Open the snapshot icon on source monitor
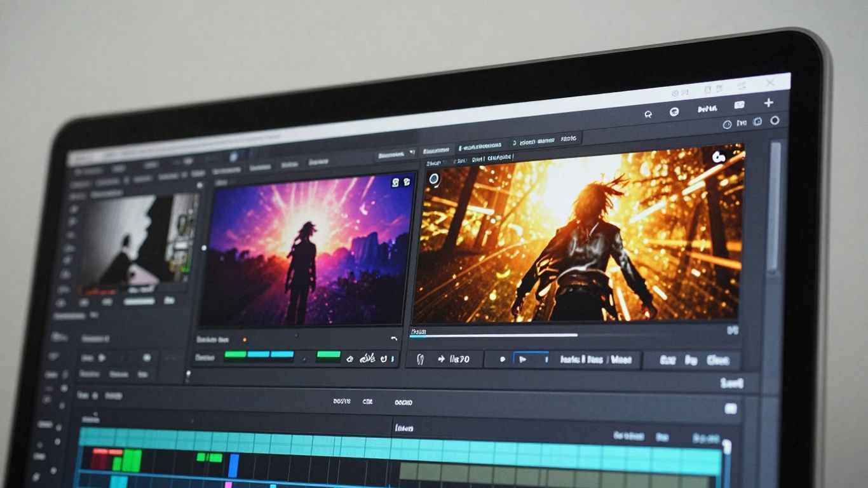868x488 pixels. [x=395, y=182]
